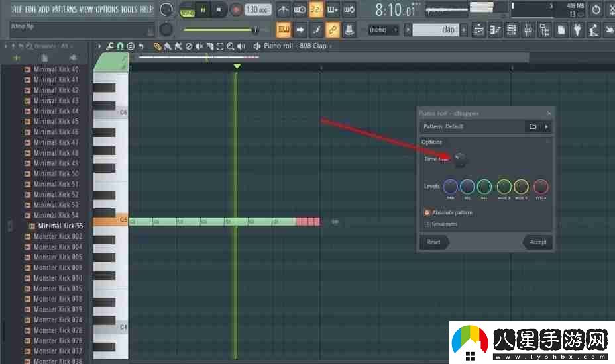This screenshot has width=615, height=364.
Task: Select the mute speaker tool
Action: [199, 46]
